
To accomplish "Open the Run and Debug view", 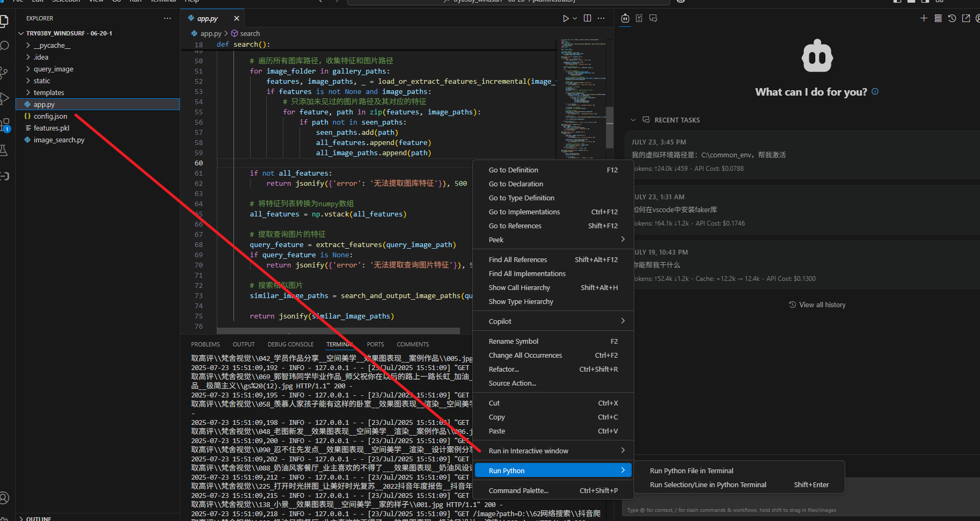I will (x=4, y=98).
